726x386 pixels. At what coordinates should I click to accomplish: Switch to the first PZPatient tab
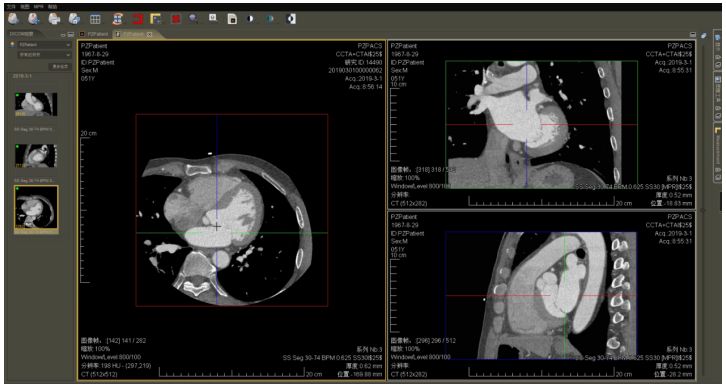95,34
